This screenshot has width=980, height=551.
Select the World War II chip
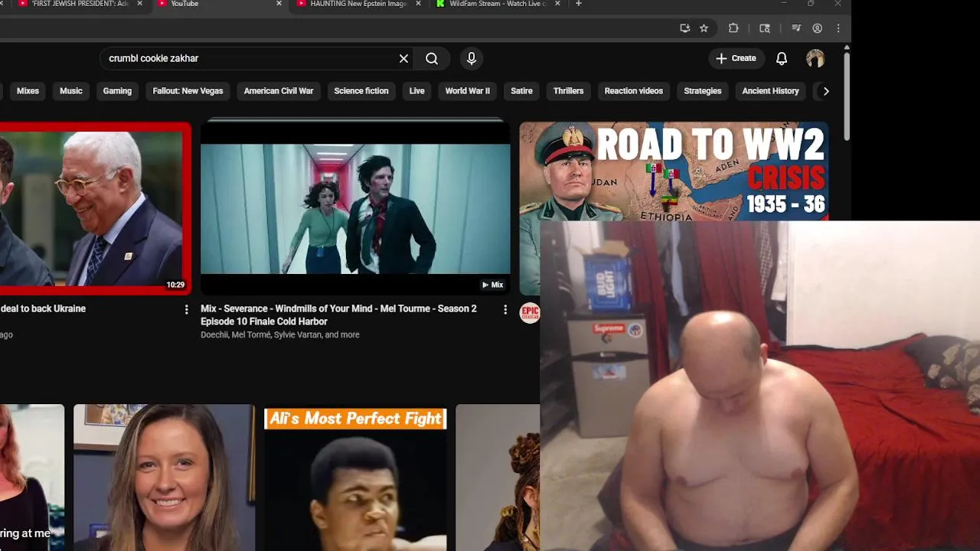coord(467,91)
